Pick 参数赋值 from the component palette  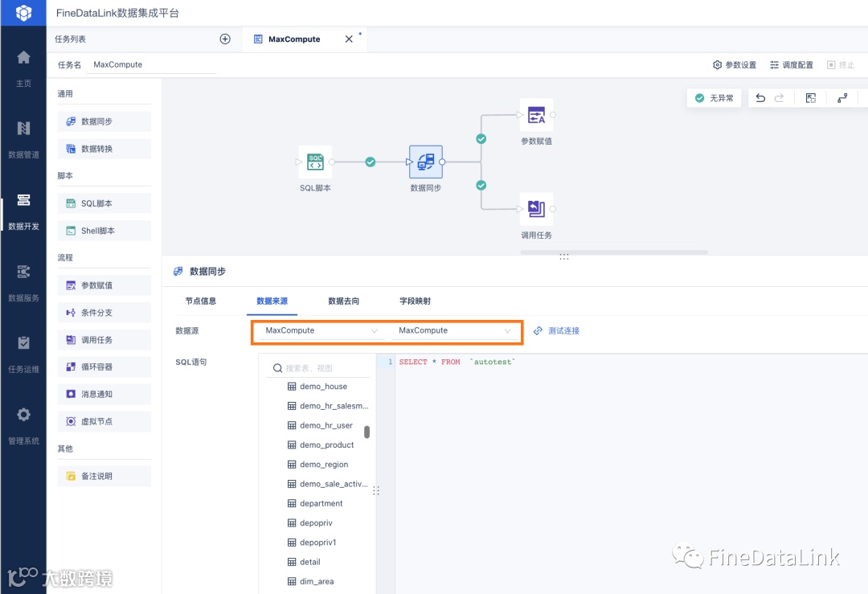pyautogui.click(x=104, y=285)
